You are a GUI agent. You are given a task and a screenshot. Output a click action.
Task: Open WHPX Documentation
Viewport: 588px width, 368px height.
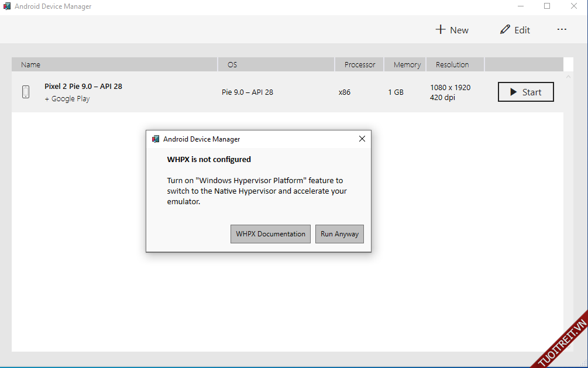270,234
